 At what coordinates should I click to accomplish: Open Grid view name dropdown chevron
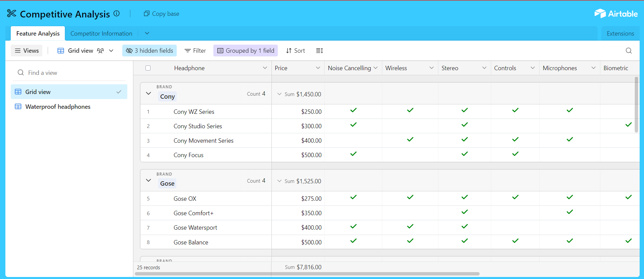pyautogui.click(x=111, y=51)
